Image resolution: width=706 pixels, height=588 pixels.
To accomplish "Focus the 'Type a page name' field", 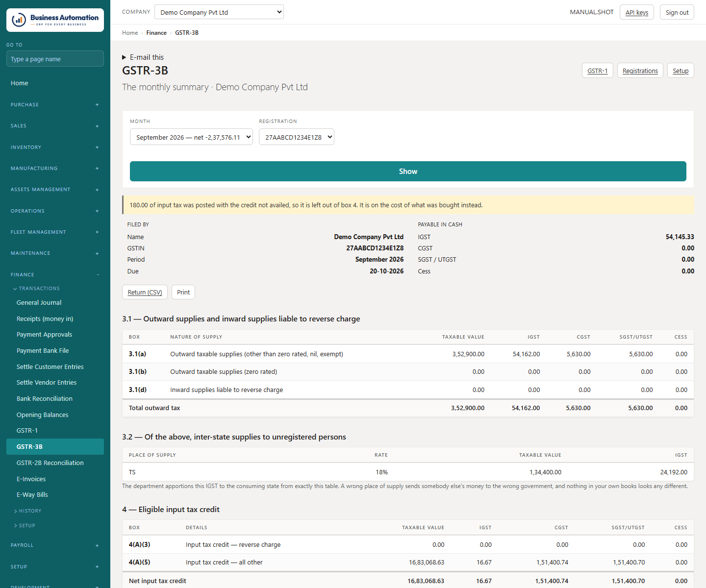I will click(x=55, y=59).
